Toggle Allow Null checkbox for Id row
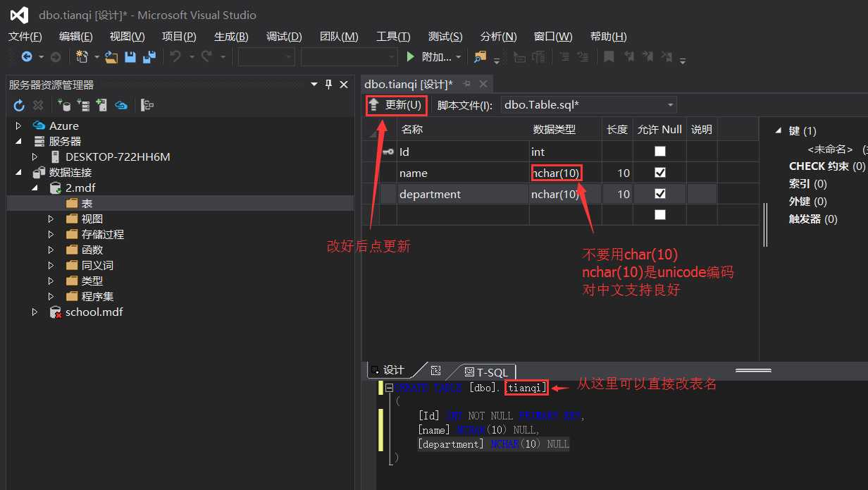This screenshot has width=868, height=490. pos(660,152)
